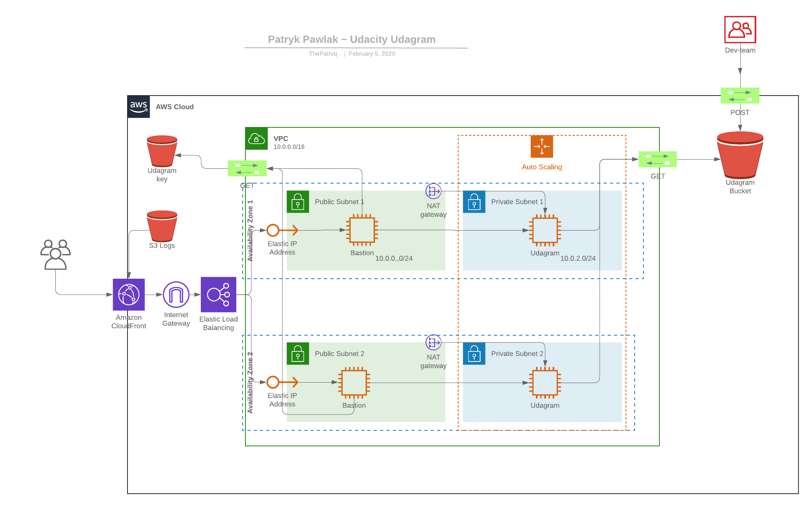Select the Public Subnet 2 lock icon
This screenshot has height=508, width=812.
tap(298, 354)
